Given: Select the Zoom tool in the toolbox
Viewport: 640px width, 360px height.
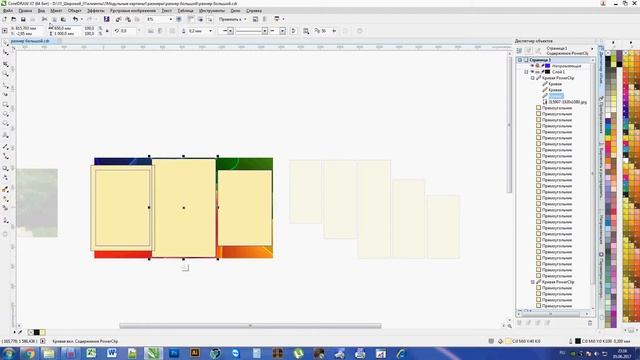Looking at the screenshot, I should [x=5, y=74].
